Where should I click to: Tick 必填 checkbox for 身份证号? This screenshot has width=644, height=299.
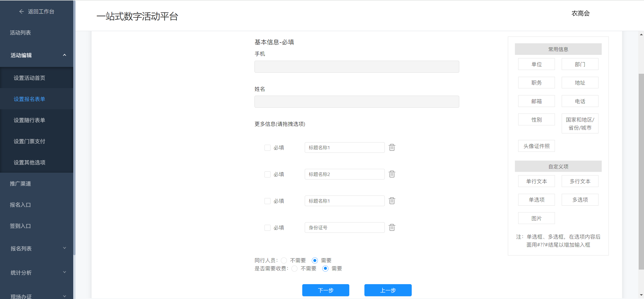(267, 228)
